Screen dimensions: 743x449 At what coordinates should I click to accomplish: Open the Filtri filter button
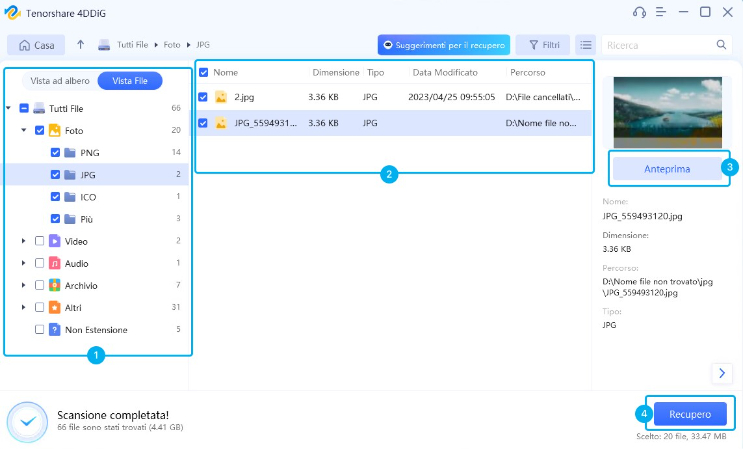click(x=544, y=45)
